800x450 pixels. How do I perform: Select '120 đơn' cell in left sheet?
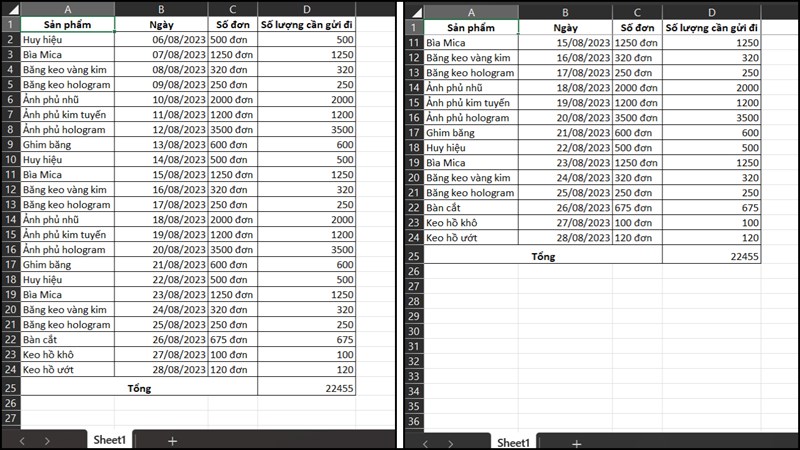tap(233, 369)
